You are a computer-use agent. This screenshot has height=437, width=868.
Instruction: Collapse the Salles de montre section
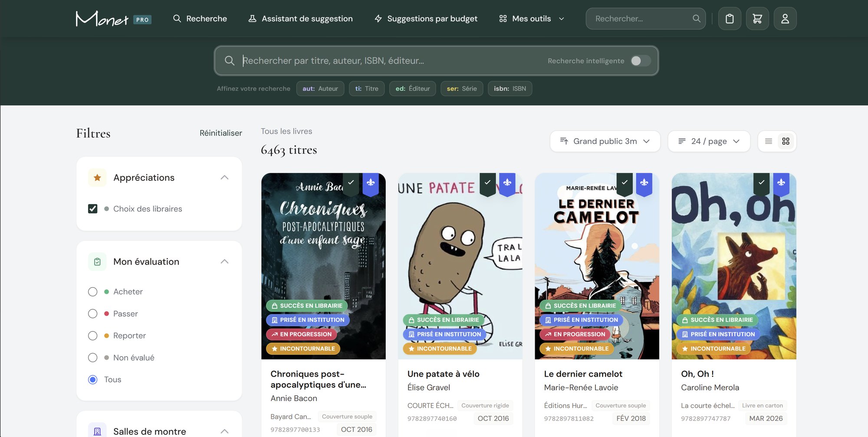coord(224,431)
